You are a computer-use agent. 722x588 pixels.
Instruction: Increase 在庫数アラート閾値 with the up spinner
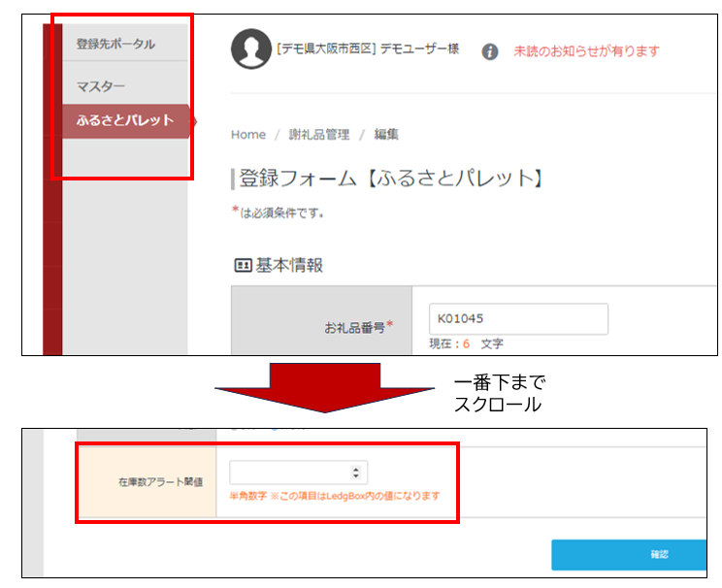tap(356, 469)
